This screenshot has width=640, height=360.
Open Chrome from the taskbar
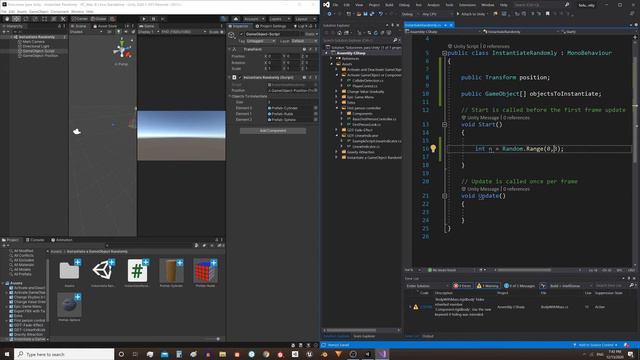(x=266, y=354)
